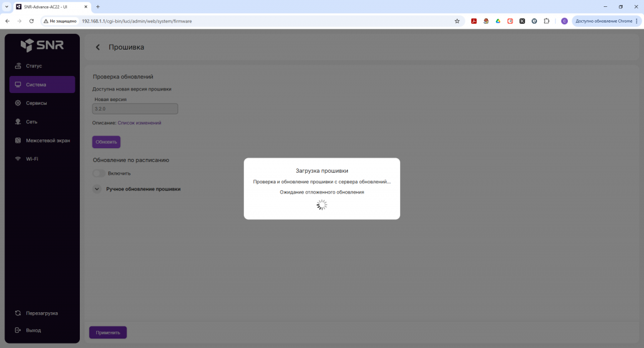Open the Chrome profile avatar
This screenshot has height=348, width=644.
point(564,21)
